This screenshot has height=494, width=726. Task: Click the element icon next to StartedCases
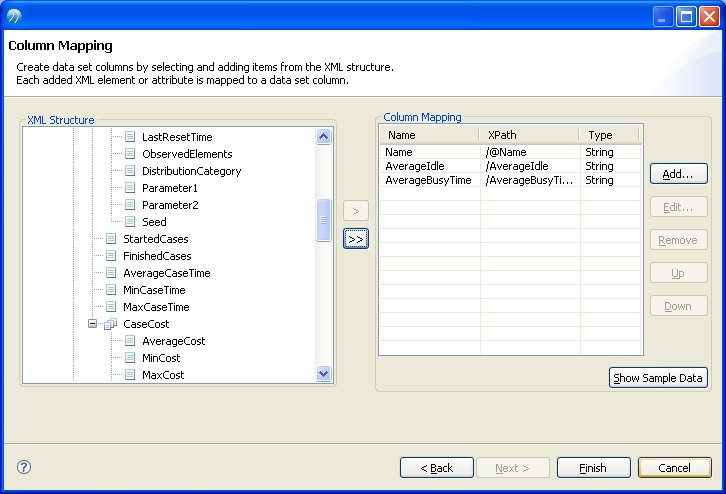click(111, 239)
